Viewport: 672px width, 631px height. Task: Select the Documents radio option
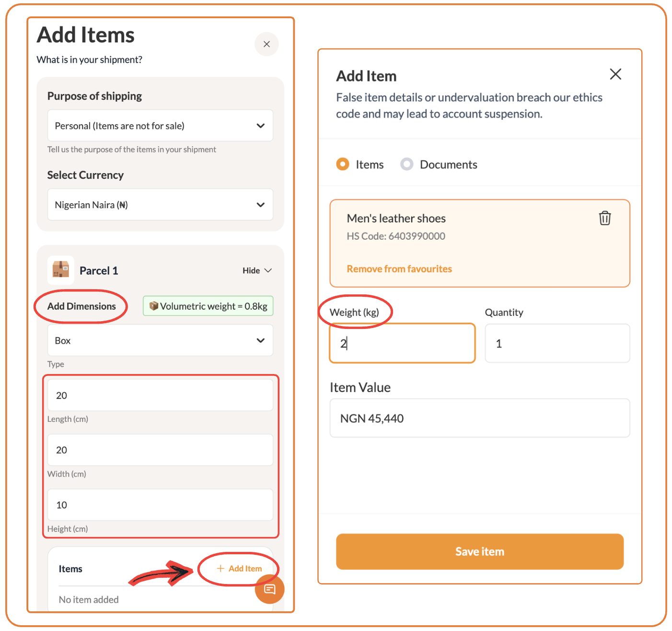[x=407, y=164]
